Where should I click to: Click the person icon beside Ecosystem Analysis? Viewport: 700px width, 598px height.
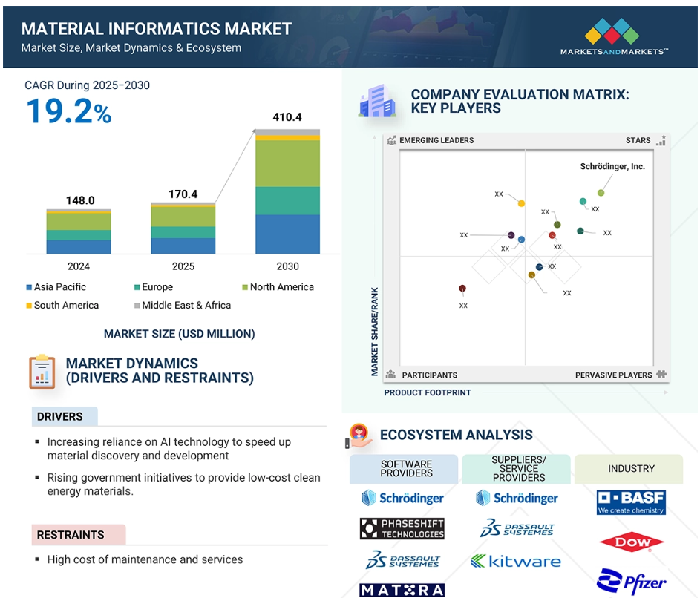359,436
